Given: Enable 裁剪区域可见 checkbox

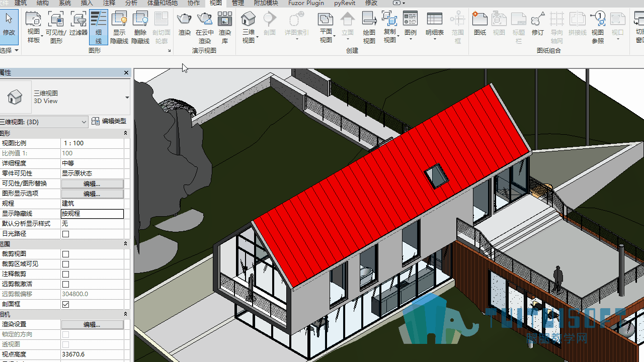Looking at the screenshot, I should coord(65,264).
